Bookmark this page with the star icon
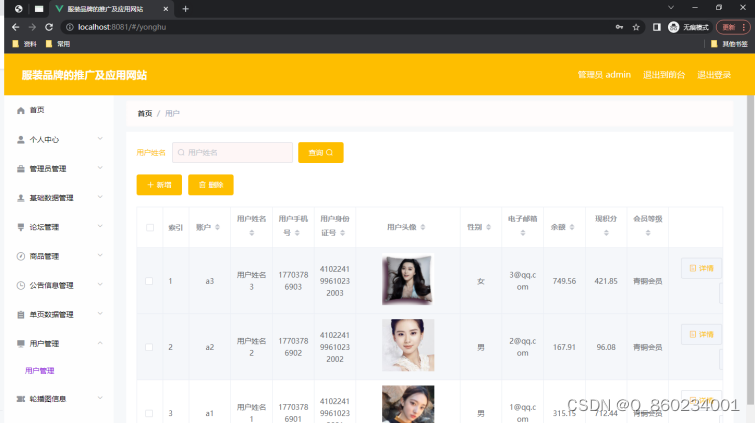This screenshot has height=423, width=755. [636, 27]
